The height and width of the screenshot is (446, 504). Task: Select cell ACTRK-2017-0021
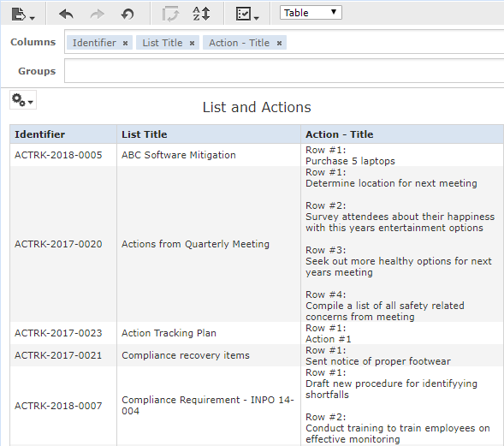pyautogui.click(x=63, y=355)
